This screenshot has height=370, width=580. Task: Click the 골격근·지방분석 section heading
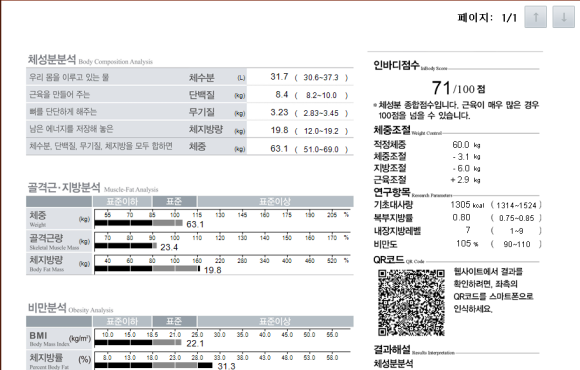64,187
